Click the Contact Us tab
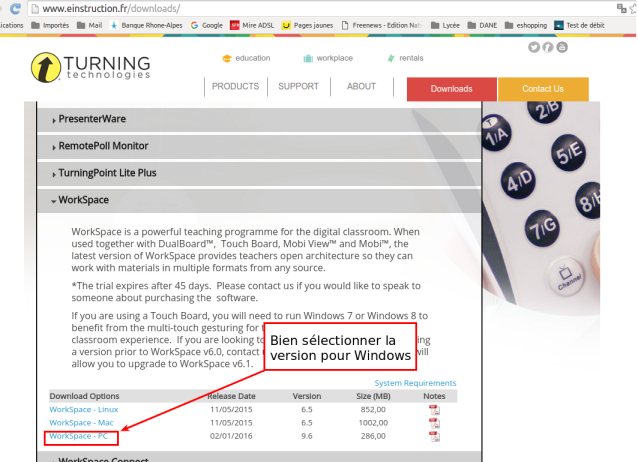Viewport: 638px width, 462px height. click(x=543, y=89)
